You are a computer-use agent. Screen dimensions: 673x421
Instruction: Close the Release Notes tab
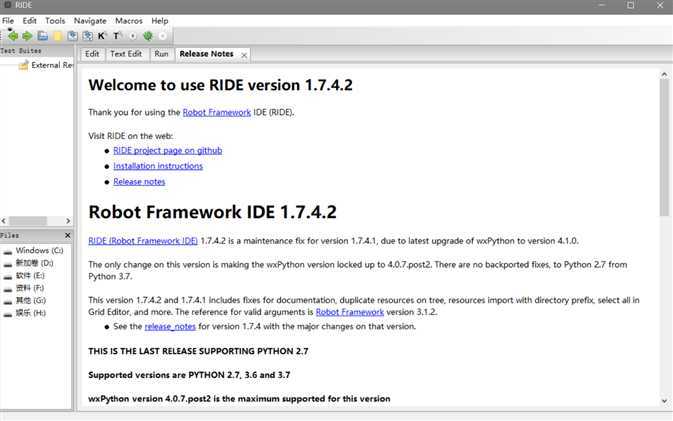[244, 55]
